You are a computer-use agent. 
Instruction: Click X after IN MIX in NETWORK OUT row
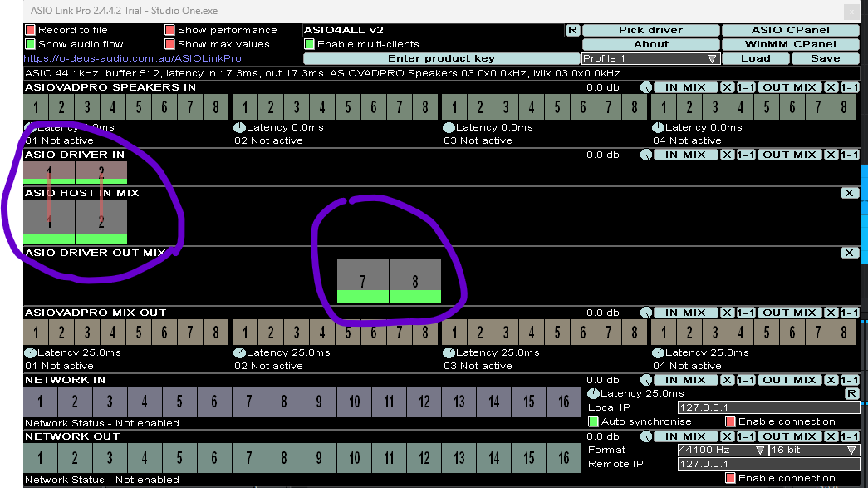(727, 437)
